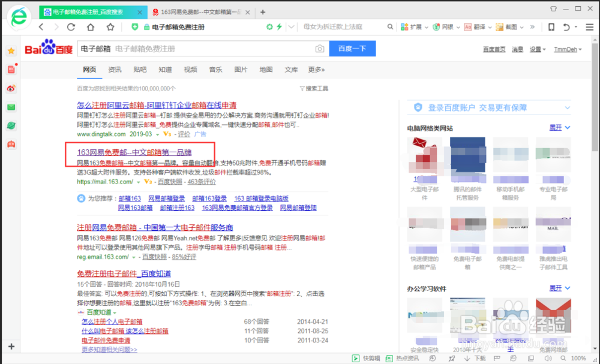Expand the 更多» search categories

coord(316,70)
